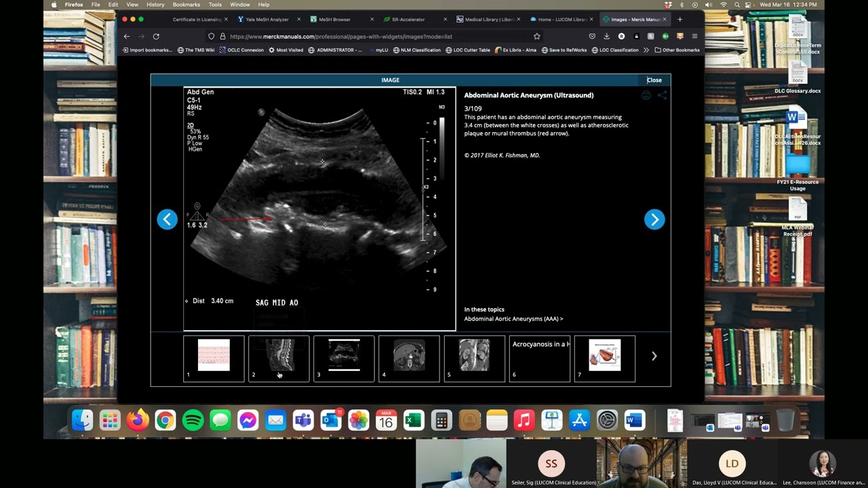This screenshot has width=868, height=488.
Task: Open the Firefox hamburger menu
Action: click(694, 36)
